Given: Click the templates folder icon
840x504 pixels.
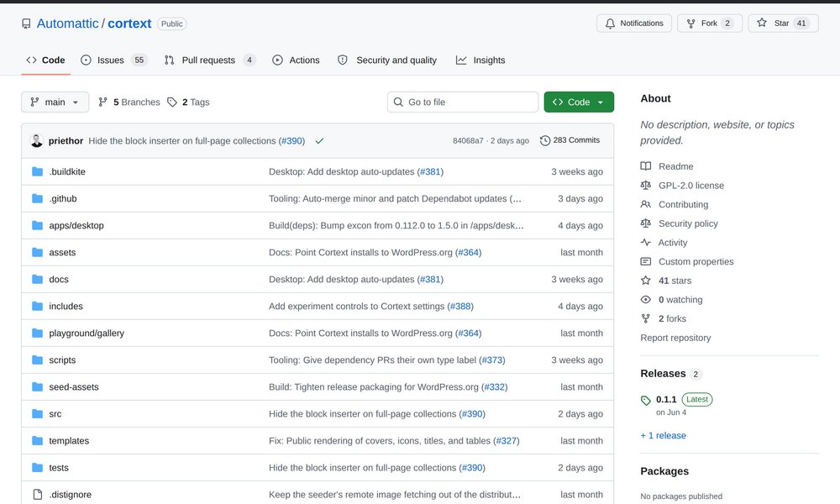Looking at the screenshot, I should click(37, 441).
